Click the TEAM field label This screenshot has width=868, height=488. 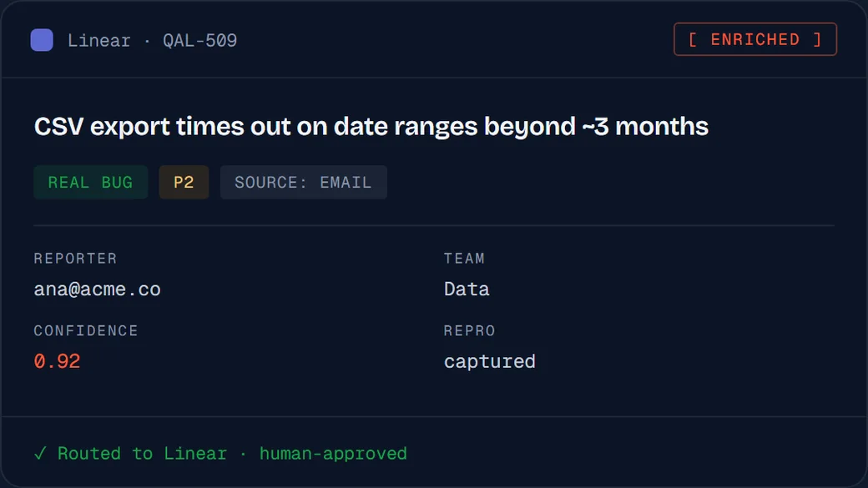pyautogui.click(x=464, y=259)
